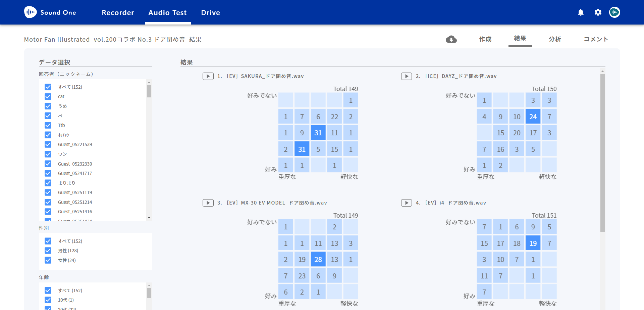Select the 結果 tab
The width and height of the screenshot is (644, 310).
pos(520,39)
